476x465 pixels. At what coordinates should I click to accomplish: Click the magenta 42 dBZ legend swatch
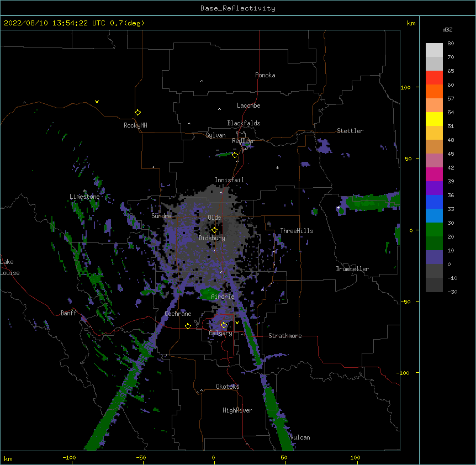point(434,174)
